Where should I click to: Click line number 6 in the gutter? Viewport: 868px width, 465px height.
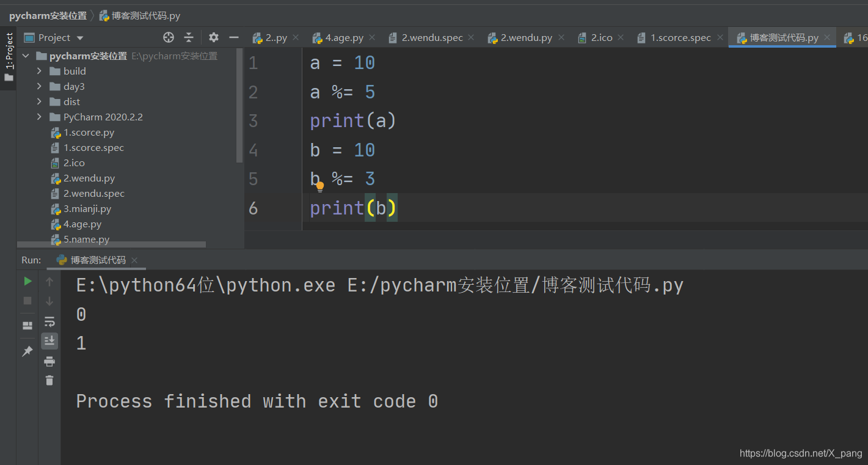pyautogui.click(x=253, y=208)
